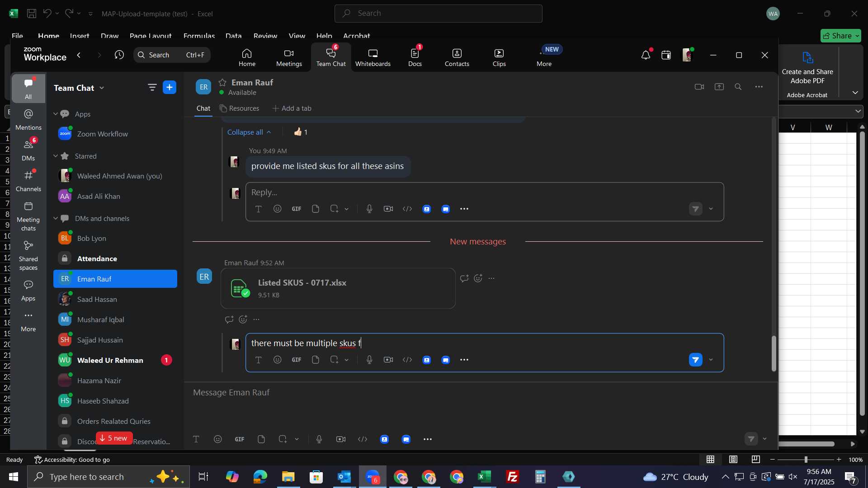
Task: Jump to the 5 new messages
Action: pyautogui.click(x=114, y=438)
